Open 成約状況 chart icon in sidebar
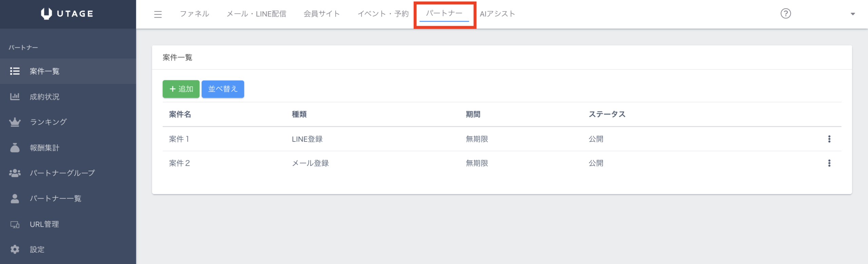868x264 pixels. [15, 97]
